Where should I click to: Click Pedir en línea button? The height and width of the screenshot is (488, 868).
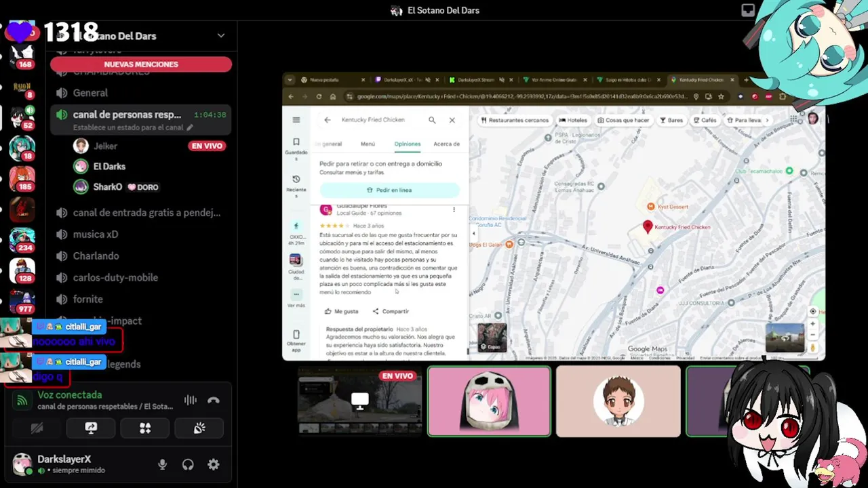coord(389,190)
